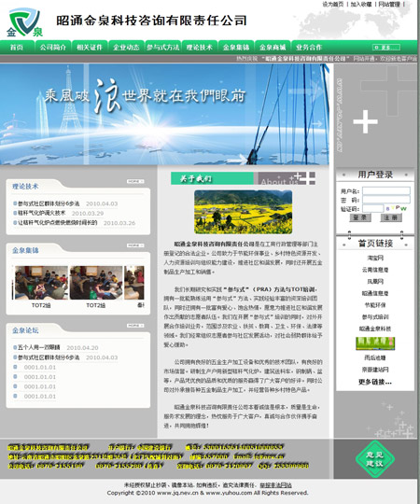Click the sailing ship banner image
420x504 pixels.
point(164,115)
